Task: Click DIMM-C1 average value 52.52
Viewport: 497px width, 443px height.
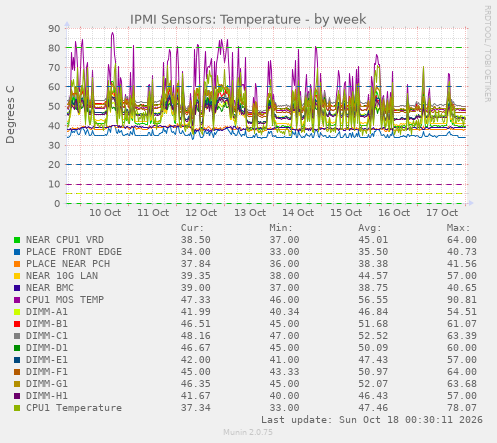Action: [373, 336]
